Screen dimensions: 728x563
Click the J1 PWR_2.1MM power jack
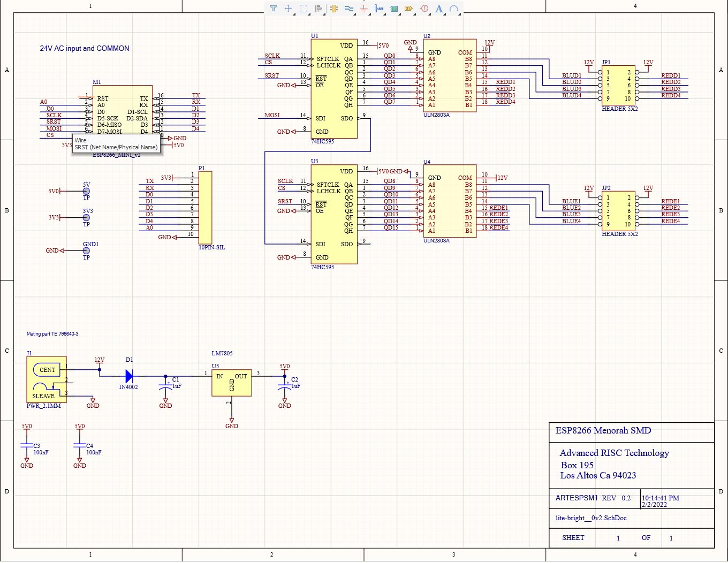pyautogui.click(x=46, y=379)
